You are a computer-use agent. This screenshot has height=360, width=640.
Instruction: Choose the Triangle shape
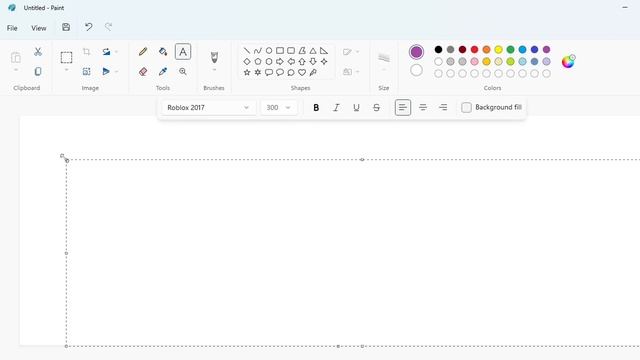[x=313, y=51]
